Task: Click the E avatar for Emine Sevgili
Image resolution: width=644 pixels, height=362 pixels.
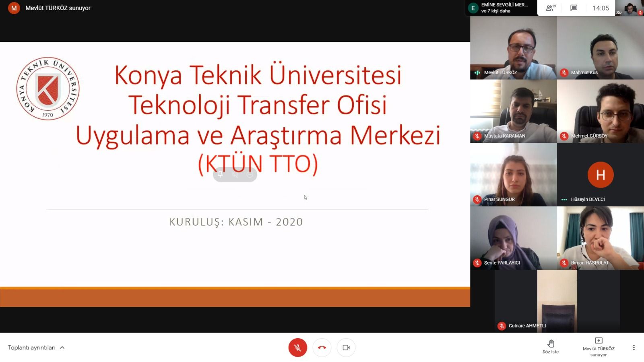Action: (x=473, y=8)
